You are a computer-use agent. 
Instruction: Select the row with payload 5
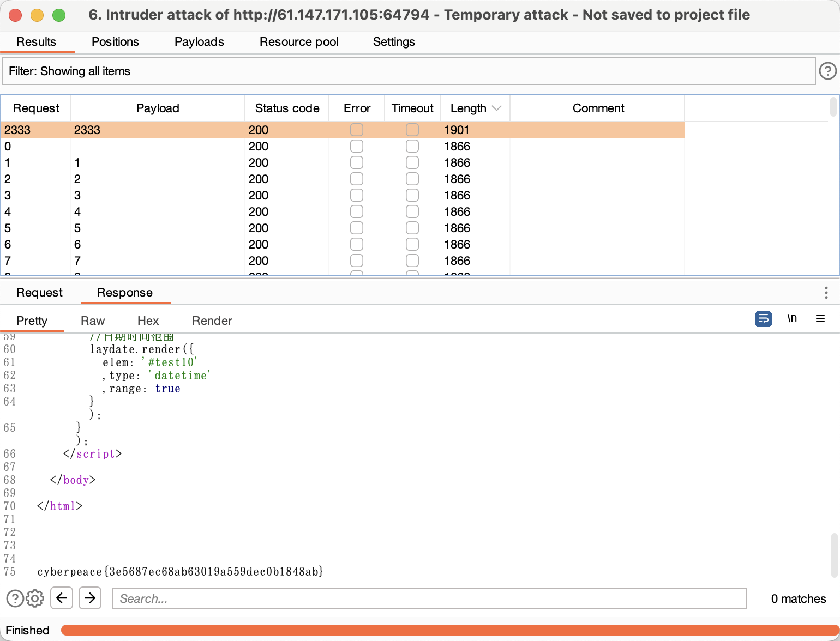(x=343, y=228)
